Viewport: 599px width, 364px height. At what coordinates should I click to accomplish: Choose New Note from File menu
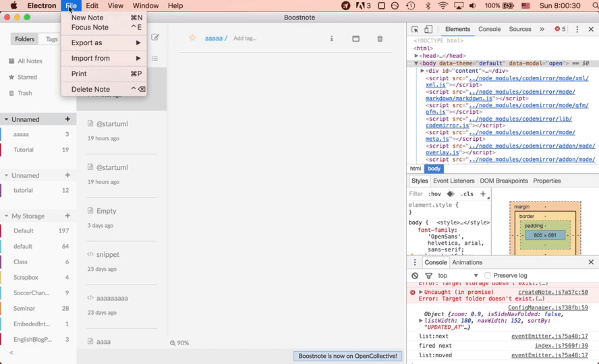pos(103,18)
